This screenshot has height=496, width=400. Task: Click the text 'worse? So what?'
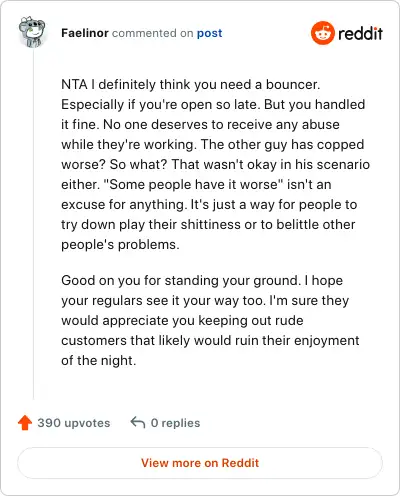(114, 164)
